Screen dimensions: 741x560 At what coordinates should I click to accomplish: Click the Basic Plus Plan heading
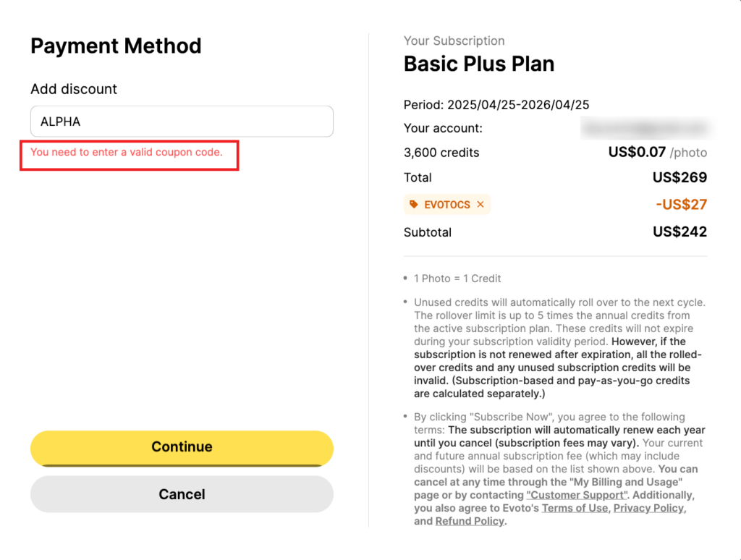pos(479,64)
